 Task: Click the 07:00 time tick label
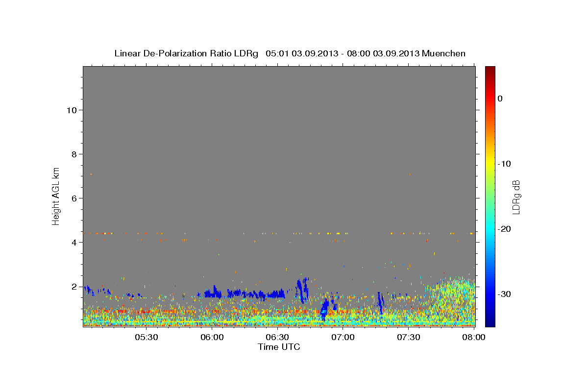coord(343,338)
